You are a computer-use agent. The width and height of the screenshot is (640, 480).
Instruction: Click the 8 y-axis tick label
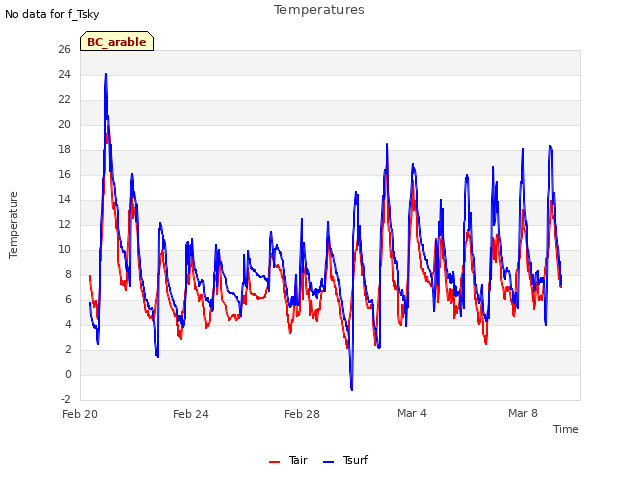click(x=68, y=275)
